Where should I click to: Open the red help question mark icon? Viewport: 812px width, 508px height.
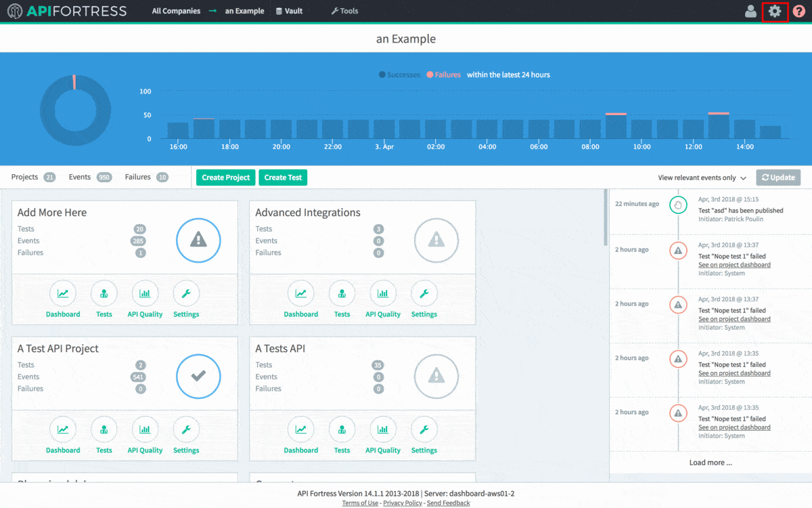pyautogui.click(x=799, y=12)
